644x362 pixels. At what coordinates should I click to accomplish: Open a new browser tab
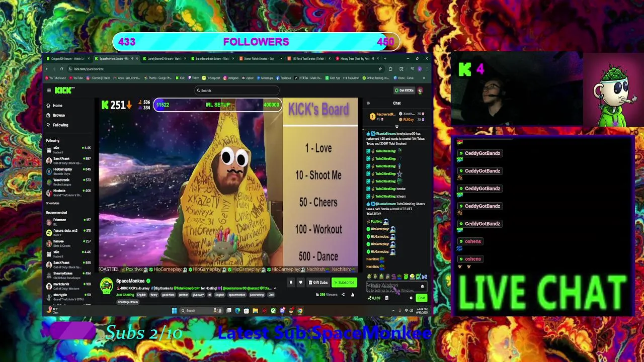pyautogui.click(x=385, y=58)
